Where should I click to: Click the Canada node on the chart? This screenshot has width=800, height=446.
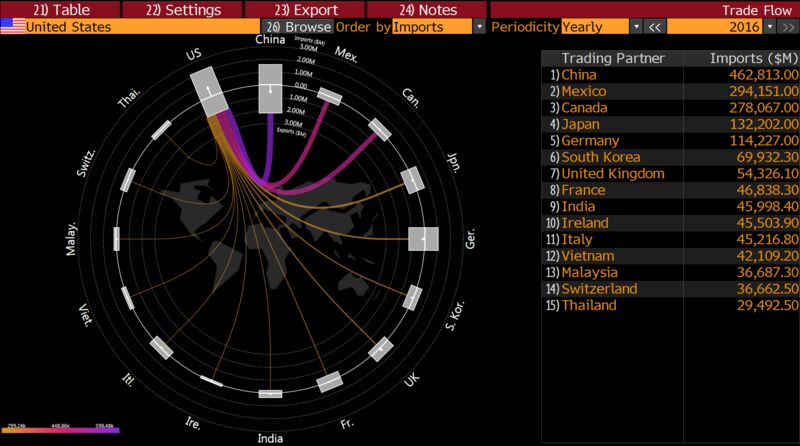[x=380, y=129]
